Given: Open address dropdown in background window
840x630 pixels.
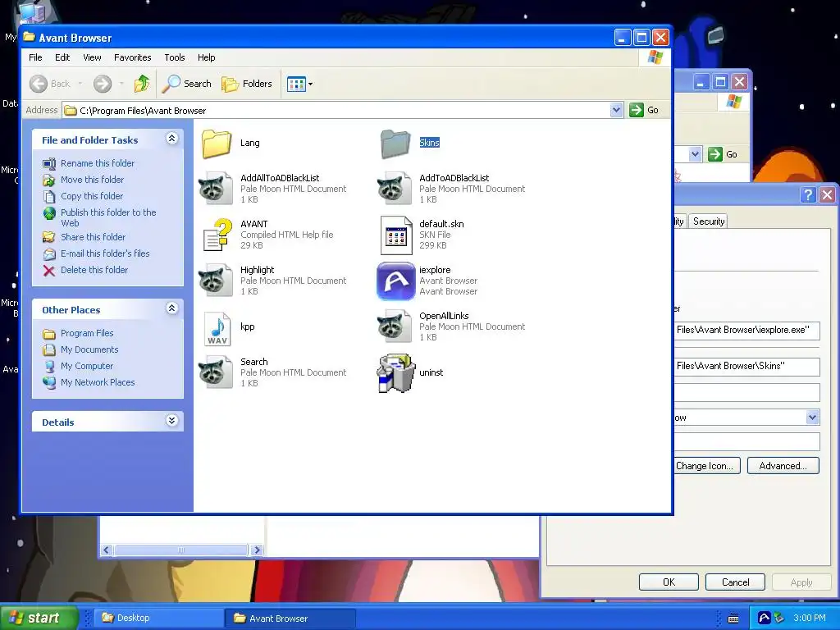Looking at the screenshot, I should [695, 154].
